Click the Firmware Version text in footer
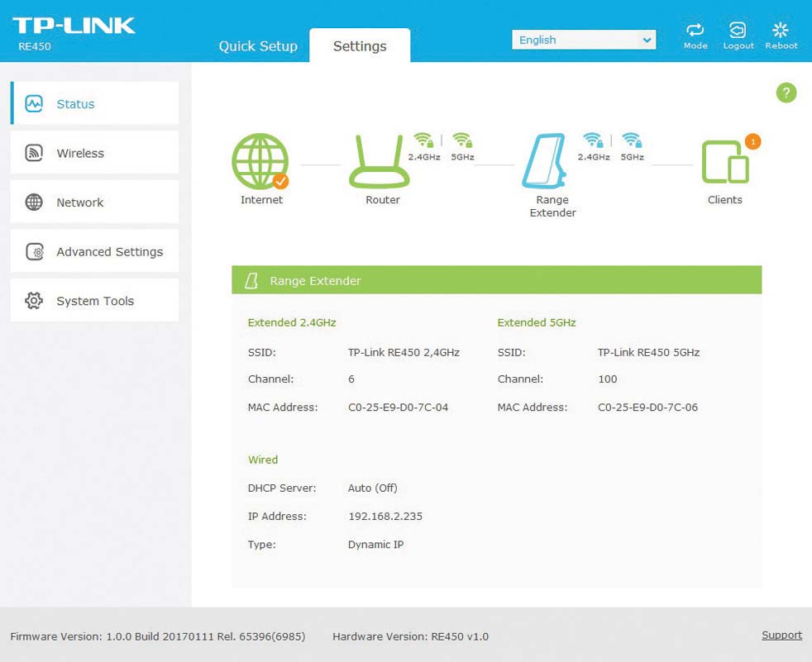 (157, 636)
